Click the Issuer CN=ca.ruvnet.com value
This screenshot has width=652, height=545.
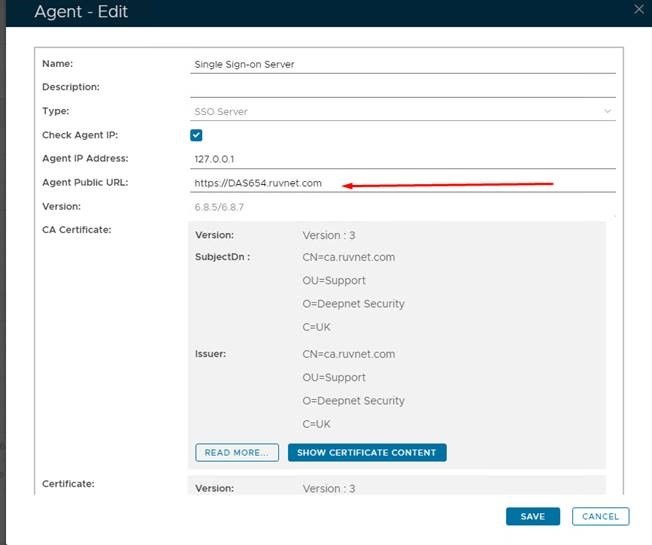(348, 354)
